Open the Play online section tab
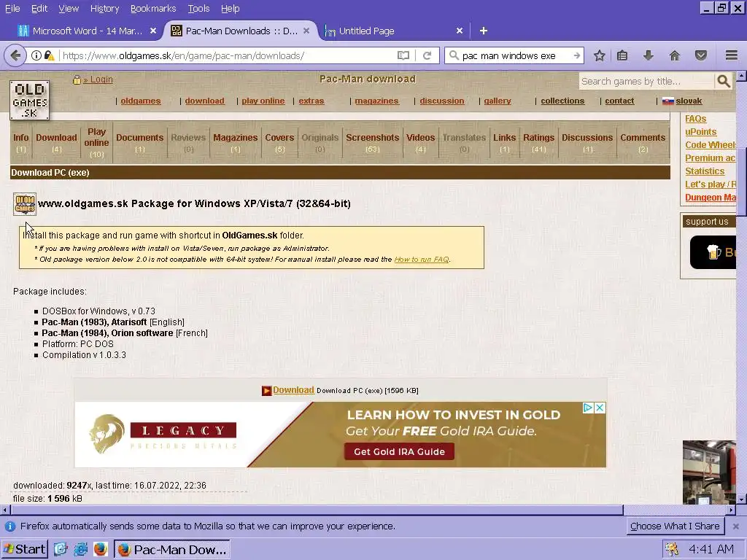747x560 pixels. (x=96, y=142)
